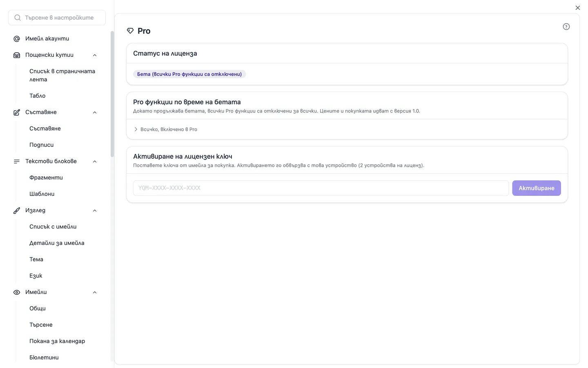Click the Имейли eye icon
The height and width of the screenshot is (368, 588).
point(17,292)
